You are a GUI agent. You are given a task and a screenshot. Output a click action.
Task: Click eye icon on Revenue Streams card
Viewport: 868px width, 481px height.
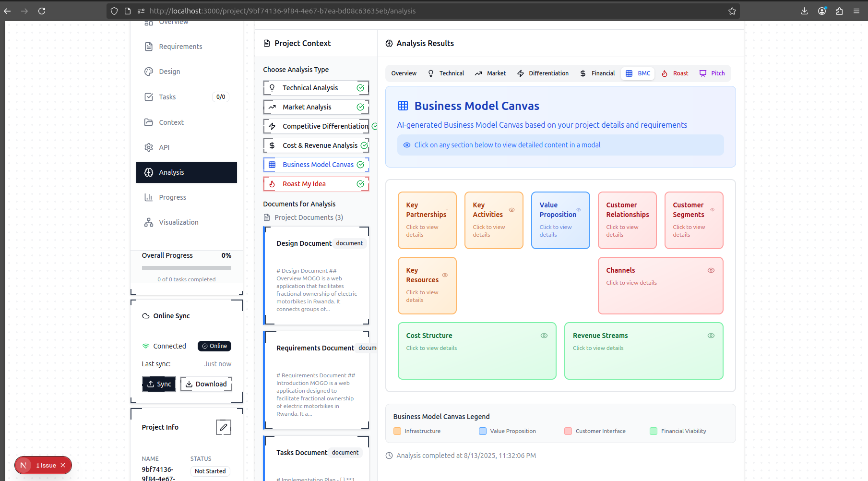[x=711, y=336]
